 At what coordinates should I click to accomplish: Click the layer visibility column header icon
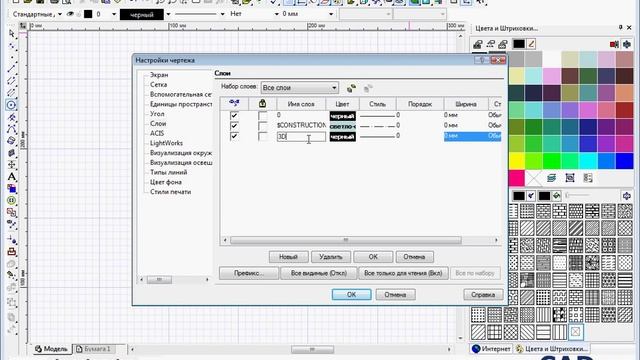[x=234, y=103]
